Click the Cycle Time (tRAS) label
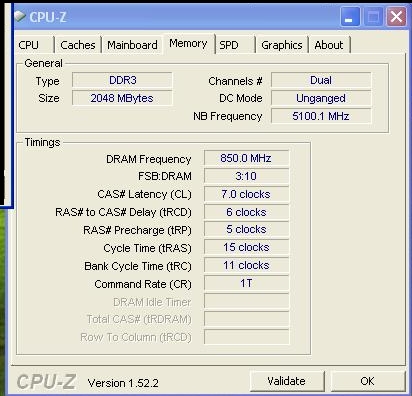 147,248
